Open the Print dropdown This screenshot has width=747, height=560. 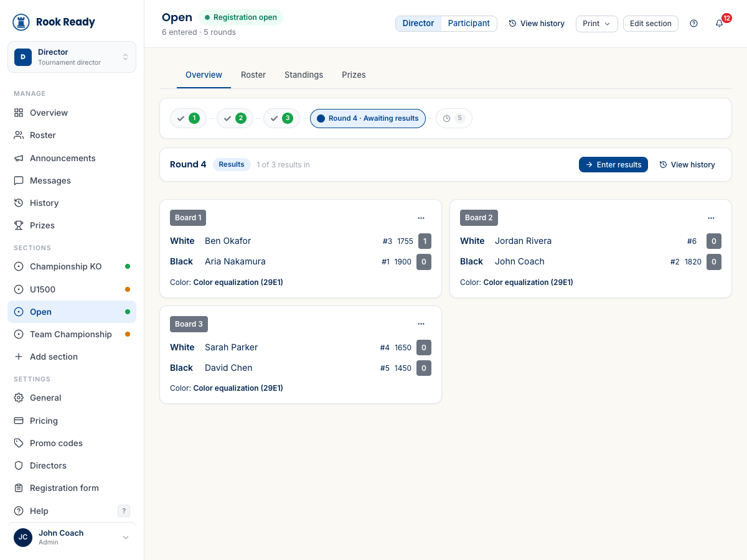596,23
